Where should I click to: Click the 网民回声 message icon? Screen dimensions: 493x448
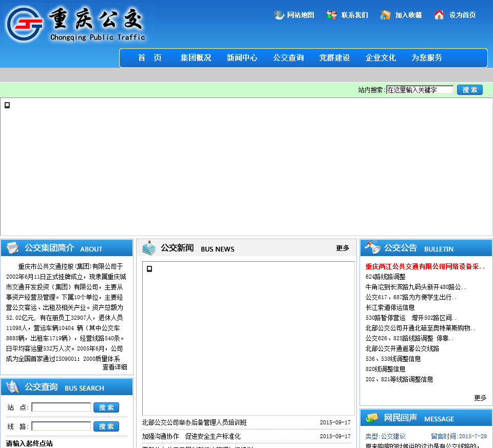tap(372, 418)
